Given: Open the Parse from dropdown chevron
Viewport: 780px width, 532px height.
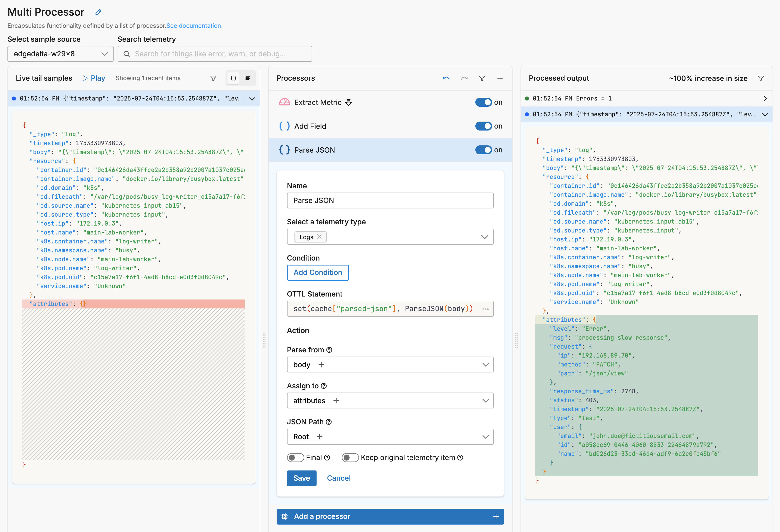Looking at the screenshot, I should click(x=485, y=365).
